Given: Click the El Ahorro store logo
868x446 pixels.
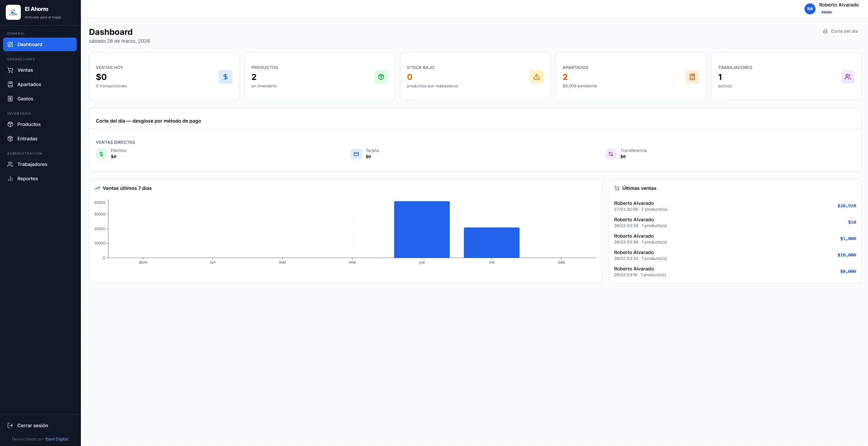Looking at the screenshot, I should pos(13,12).
